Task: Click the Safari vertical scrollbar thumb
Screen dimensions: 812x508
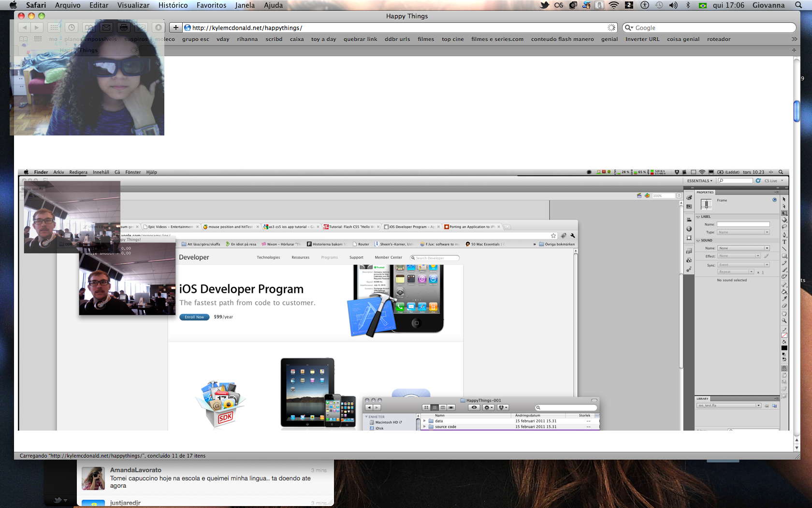Action: pos(797,111)
